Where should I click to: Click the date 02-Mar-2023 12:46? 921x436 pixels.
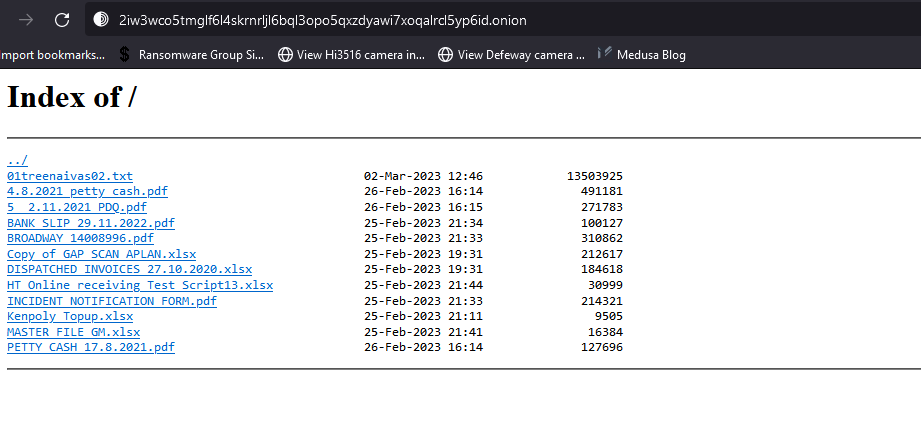[423, 176]
